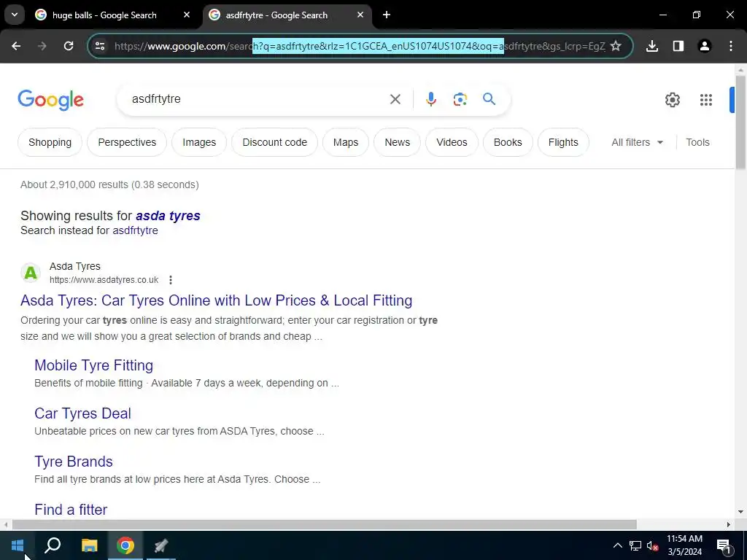Switch to Books results
Viewport: 747px width, 560px height.
click(x=508, y=142)
